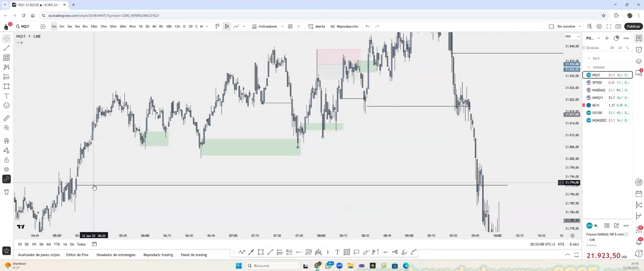
Task: Open the object tree panel on right sidebar
Action: tap(639, 62)
